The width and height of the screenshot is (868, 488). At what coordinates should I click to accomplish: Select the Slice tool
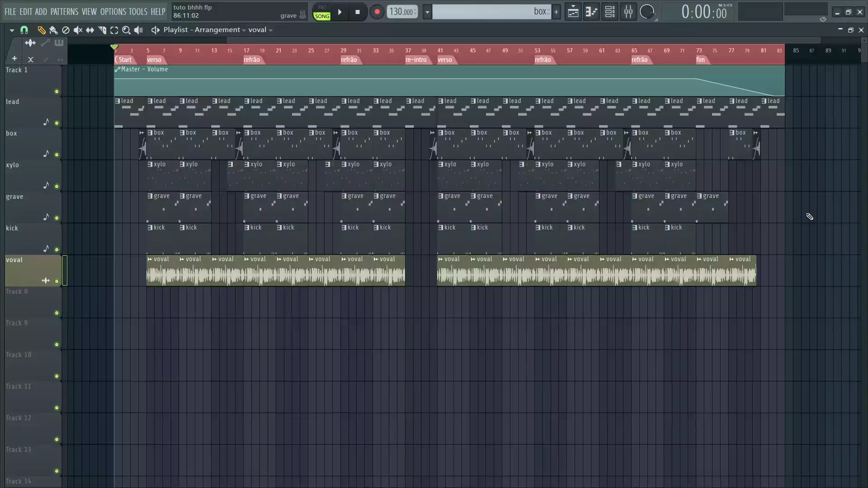click(102, 30)
